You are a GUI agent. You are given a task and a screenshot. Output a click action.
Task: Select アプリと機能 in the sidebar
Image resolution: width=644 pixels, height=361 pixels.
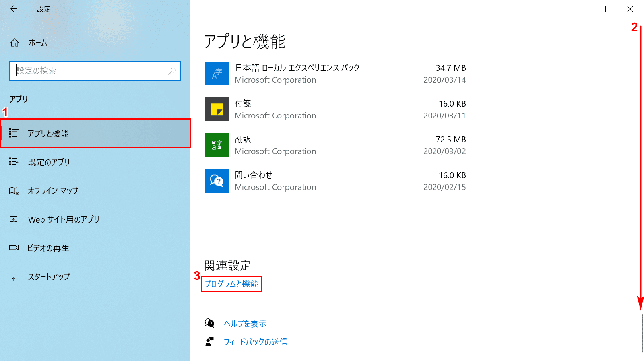[95, 133]
